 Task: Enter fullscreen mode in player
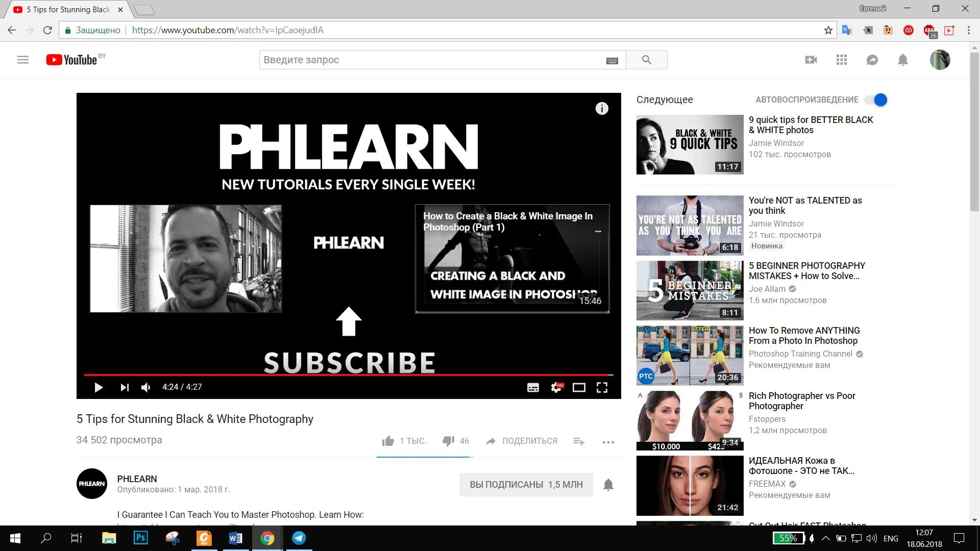(x=602, y=388)
